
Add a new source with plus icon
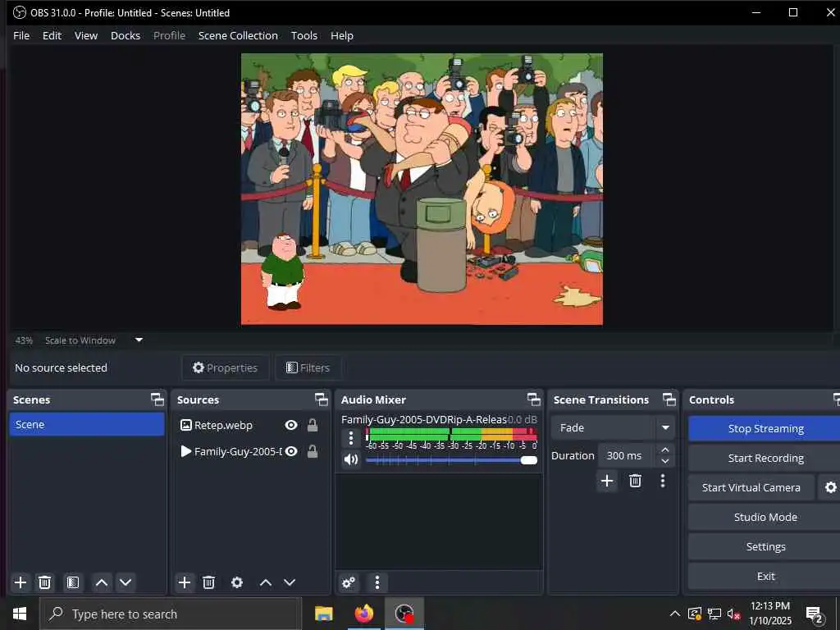(x=185, y=582)
